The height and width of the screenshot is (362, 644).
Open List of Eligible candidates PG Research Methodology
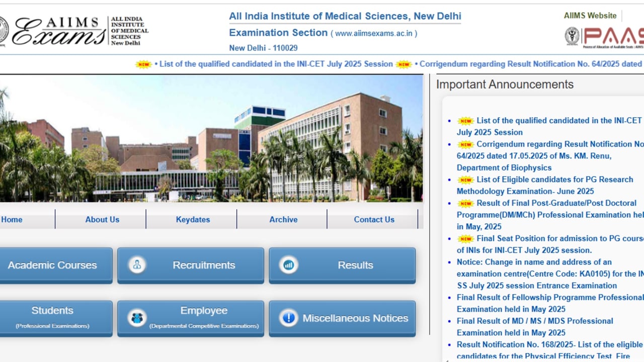(545, 185)
